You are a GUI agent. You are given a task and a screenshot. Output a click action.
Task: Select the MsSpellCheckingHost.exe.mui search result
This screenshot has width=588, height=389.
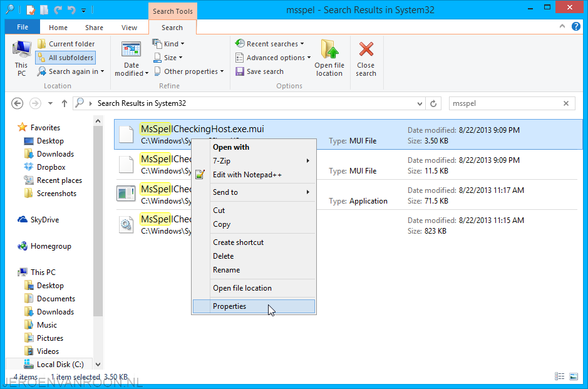[x=348, y=134]
